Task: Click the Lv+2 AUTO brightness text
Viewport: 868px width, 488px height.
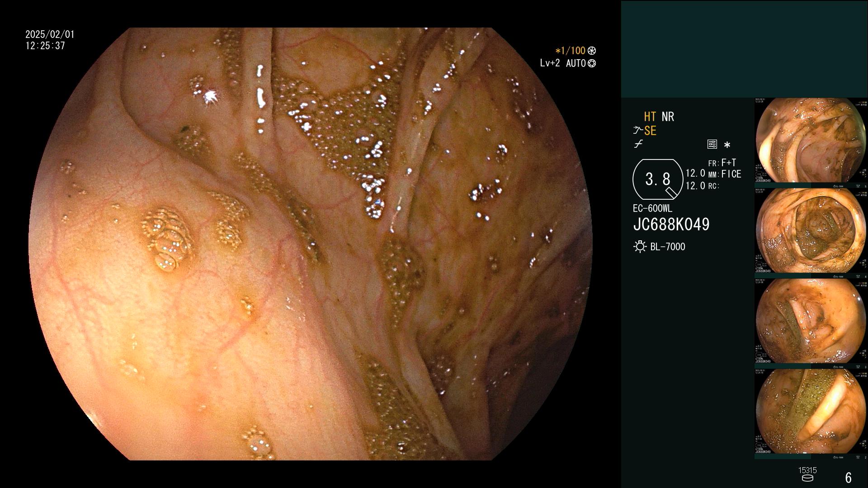Action: click(x=563, y=63)
